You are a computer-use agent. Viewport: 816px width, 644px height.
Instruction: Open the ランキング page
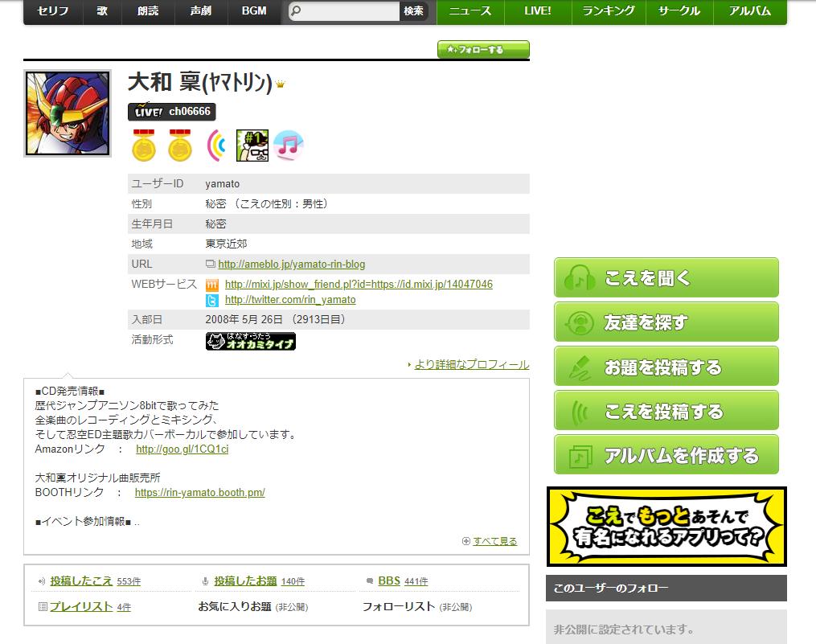click(609, 11)
